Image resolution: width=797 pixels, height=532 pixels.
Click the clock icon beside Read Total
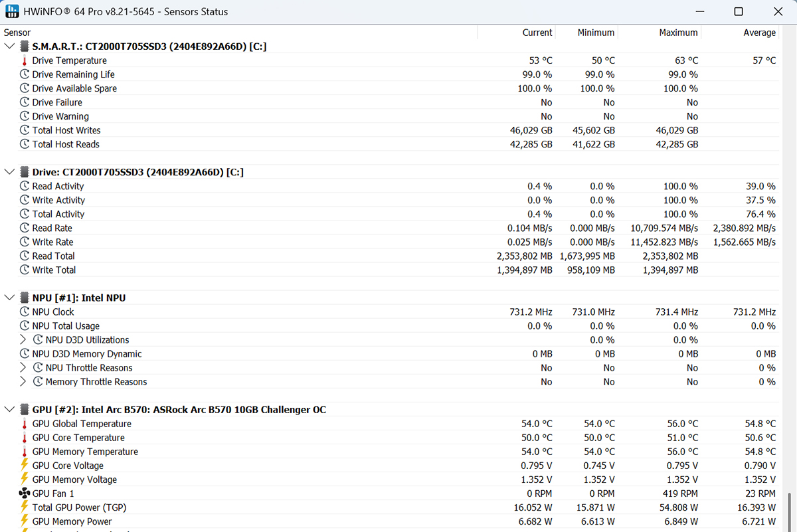click(x=25, y=256)
